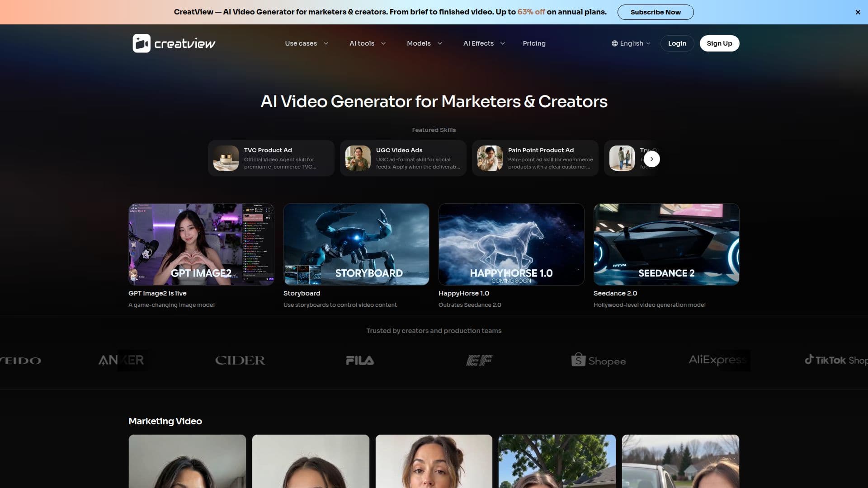Click the TVC Product Ad cosmetic jar icon
The width and height of the screenshot is (868, 488).
(x=226, y=158)
